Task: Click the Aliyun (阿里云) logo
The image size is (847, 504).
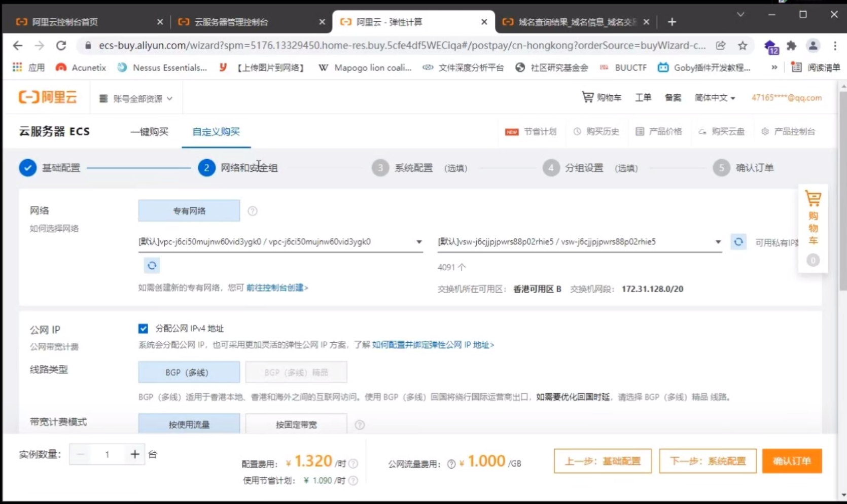Action: [x=48, y=97]
